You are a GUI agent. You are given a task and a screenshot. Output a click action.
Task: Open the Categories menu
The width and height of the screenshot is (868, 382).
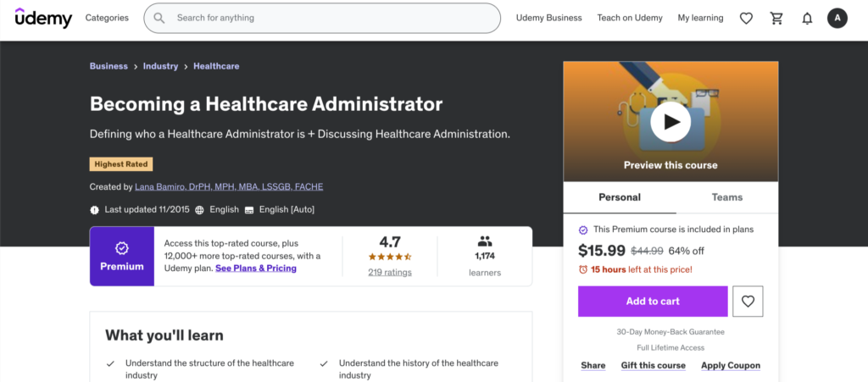click(107, 18)
